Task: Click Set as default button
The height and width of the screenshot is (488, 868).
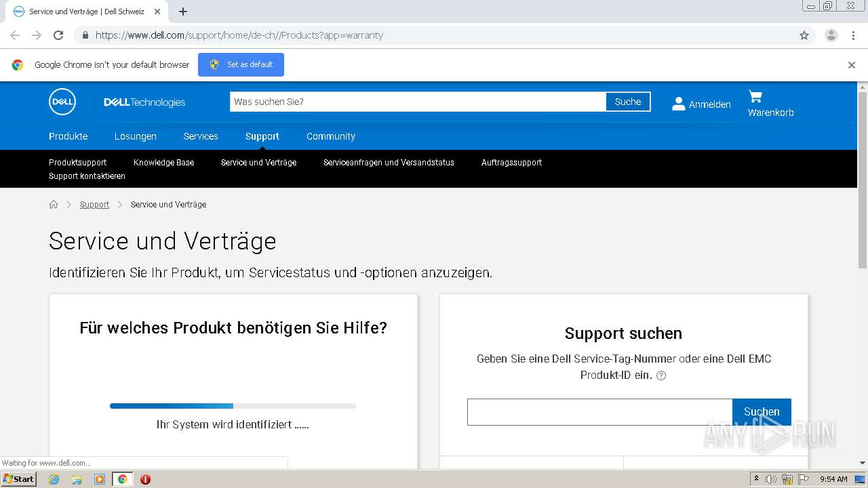Action: (x=241, y=65)
